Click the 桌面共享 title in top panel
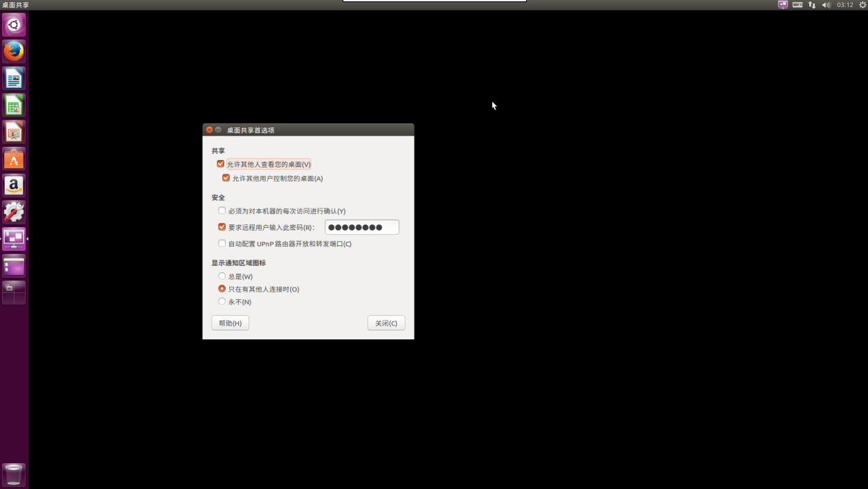This screenshot has height=489, width=868. [x=15, y=5]
